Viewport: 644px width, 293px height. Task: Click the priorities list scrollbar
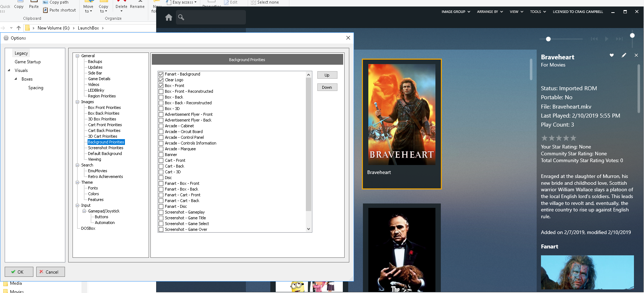click(308, 144)
